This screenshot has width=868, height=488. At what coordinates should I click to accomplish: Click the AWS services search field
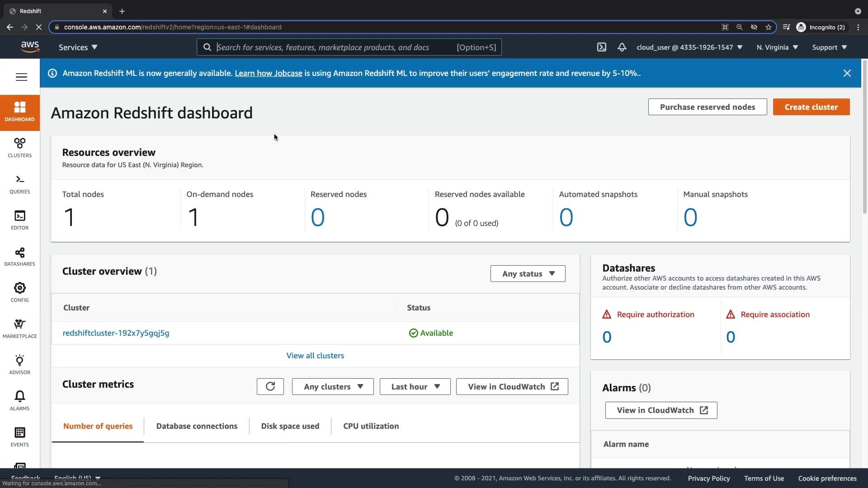tap(335, 47)
